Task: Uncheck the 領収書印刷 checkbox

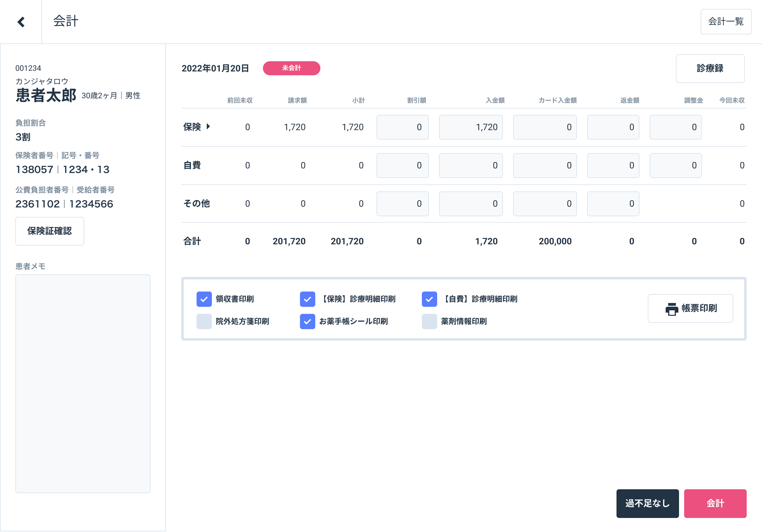Action: pos(204,299)
